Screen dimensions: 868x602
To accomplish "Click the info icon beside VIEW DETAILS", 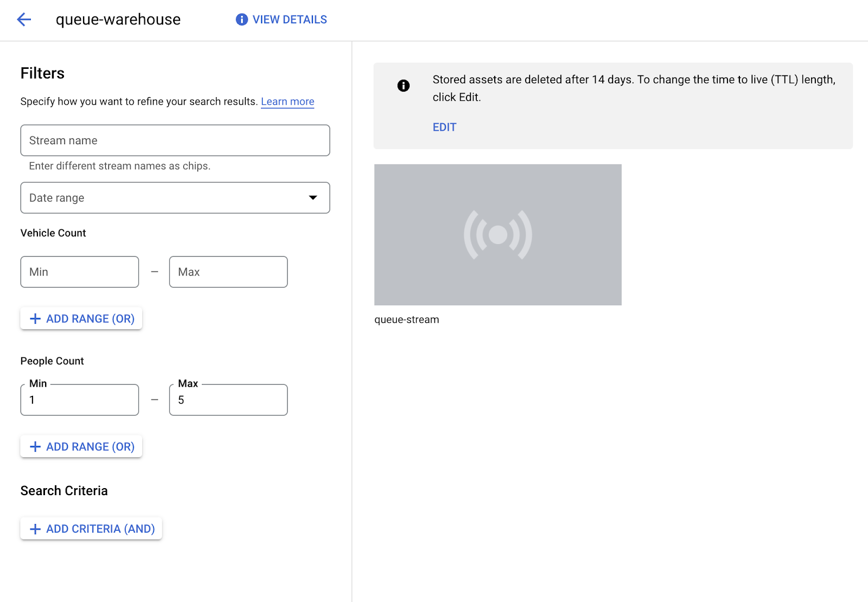I will [x=241, y=20].
